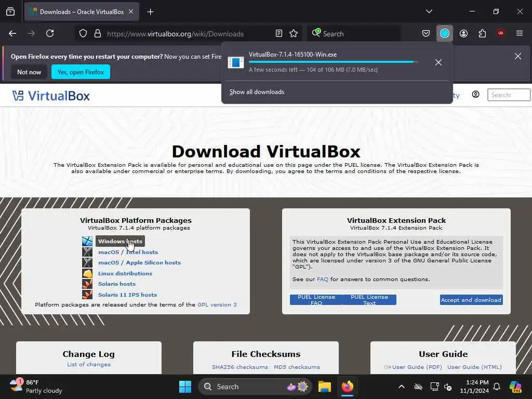532x399 pixels.
Task: Reload the page with the refresh icon
Action: [x=50, y=33]
